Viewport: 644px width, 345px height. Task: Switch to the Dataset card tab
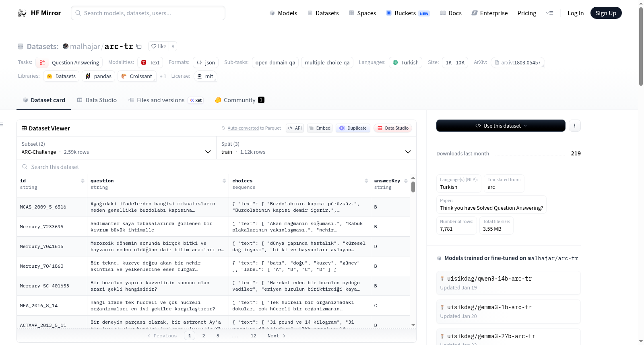coord(44,100)
